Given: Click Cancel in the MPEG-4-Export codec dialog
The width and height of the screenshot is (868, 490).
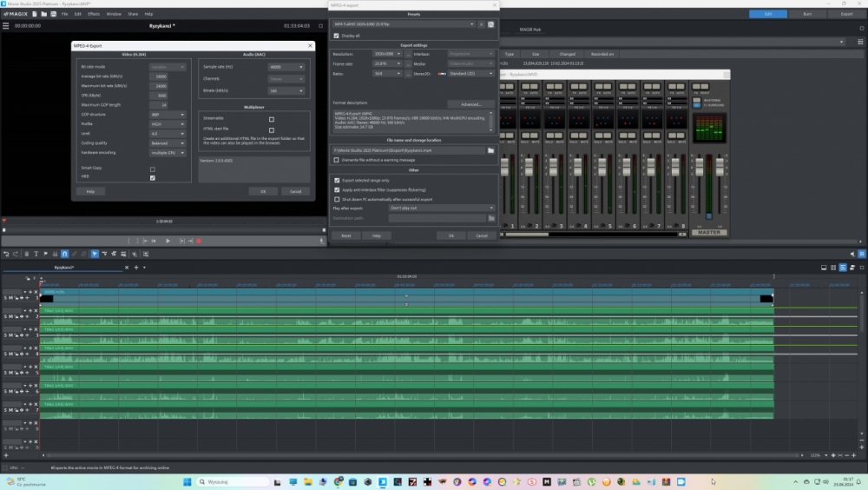Looking at the screenshot, I should [x=294, y=191].
